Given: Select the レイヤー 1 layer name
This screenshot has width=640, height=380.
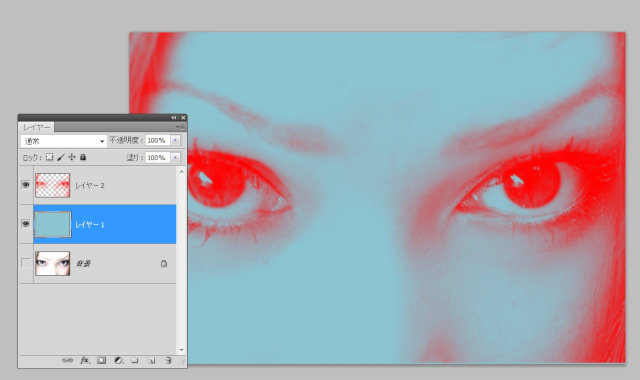Looking at the screenshot, I should point(90,224).
